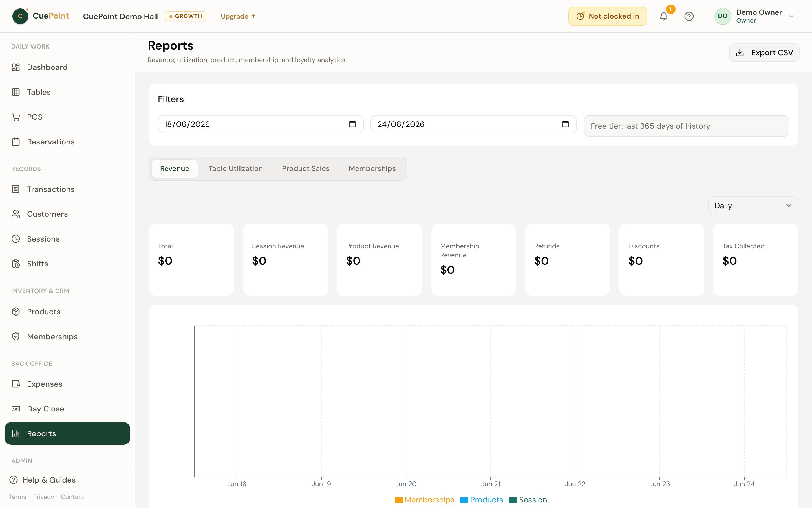Image resolution: width=812 pixels, height=508 pixels.
Task: Open Transactions in sidebar
Action: coord(67,189)
